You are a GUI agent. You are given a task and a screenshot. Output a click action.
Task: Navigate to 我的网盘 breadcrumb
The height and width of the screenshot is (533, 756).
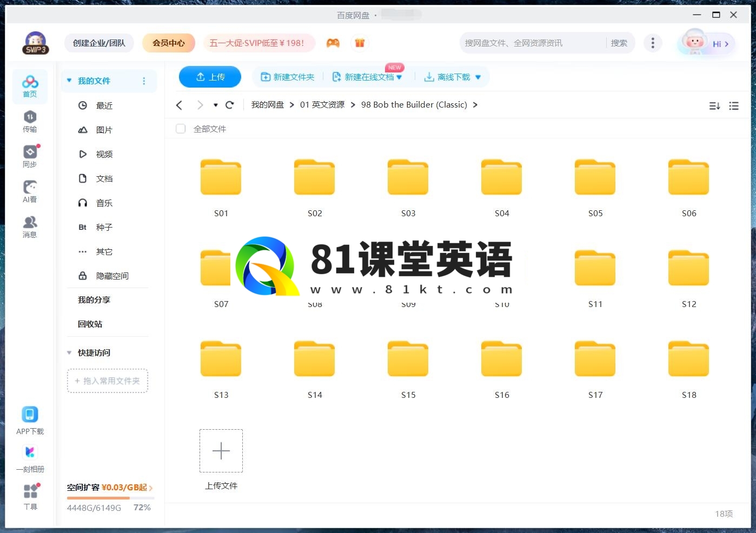point(268,105)
